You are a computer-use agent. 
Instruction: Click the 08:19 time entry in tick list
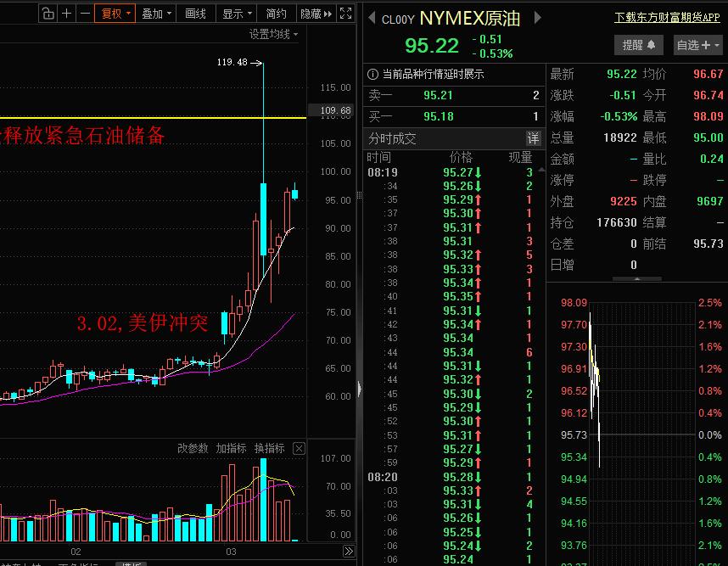tap(383, 173)
